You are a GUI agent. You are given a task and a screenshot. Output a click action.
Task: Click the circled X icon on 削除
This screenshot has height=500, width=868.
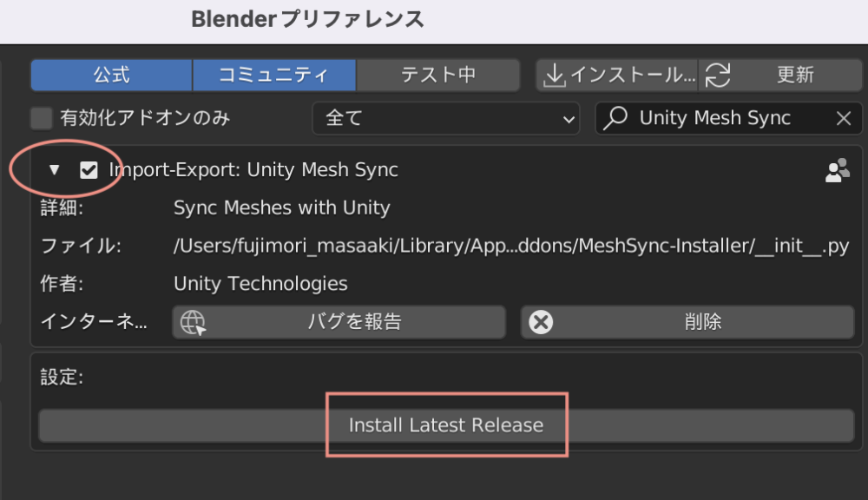click(x=542, y=321)
